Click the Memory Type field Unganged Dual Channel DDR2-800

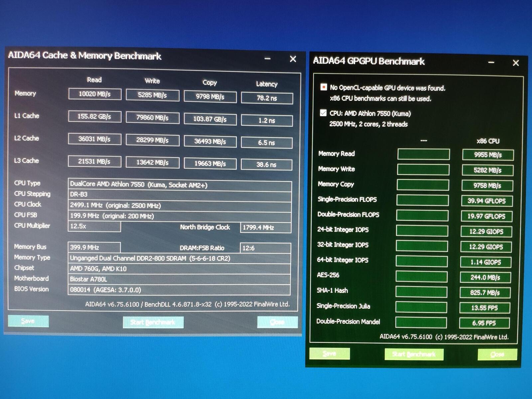pos(179,258)
